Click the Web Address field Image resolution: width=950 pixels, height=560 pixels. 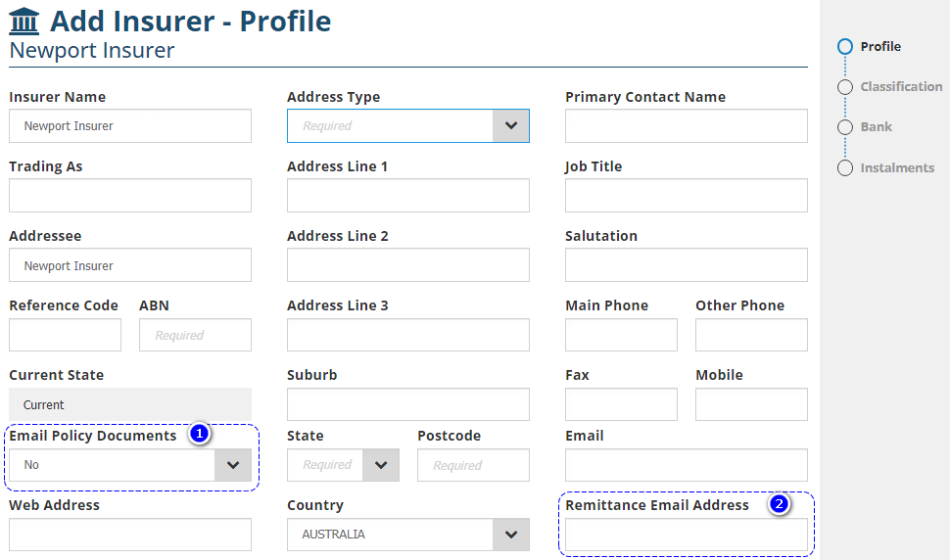pos(129,535)
